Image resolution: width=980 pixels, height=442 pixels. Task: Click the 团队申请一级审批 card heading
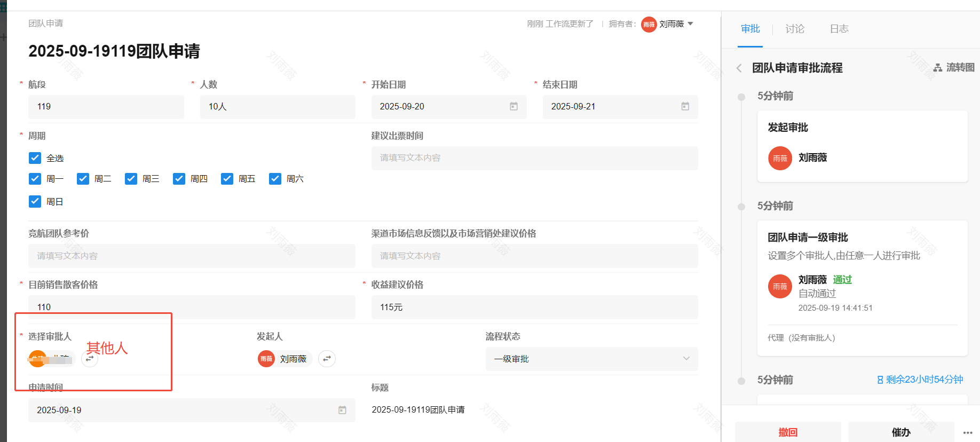[808, 238]
